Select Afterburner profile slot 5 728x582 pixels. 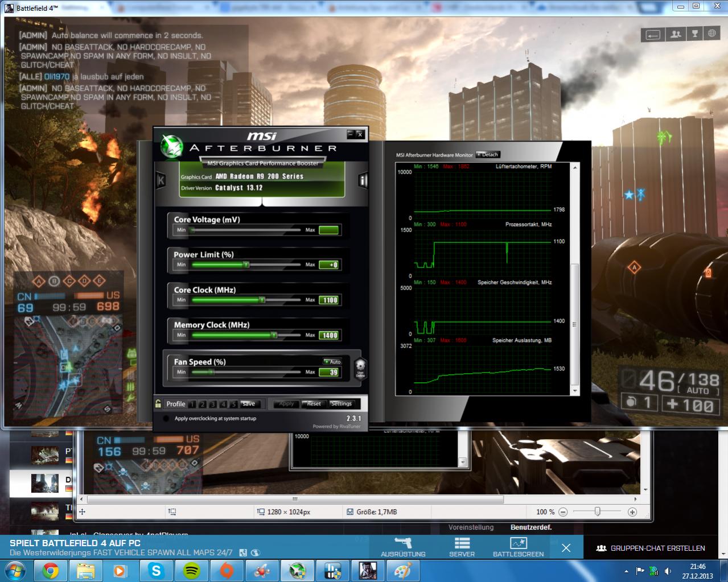(234, 404)
